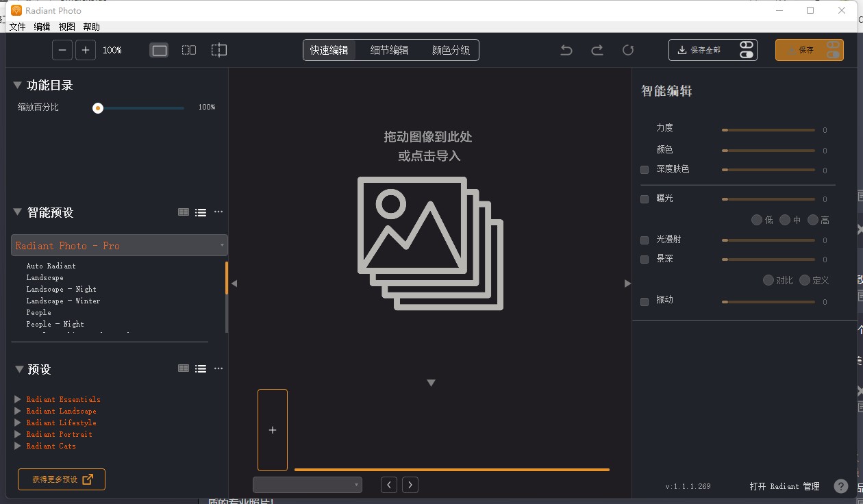863x504 pixels.
Task: Toggle switches beside 保存全部
Action: pyautogui.click(x=747, y=50)
